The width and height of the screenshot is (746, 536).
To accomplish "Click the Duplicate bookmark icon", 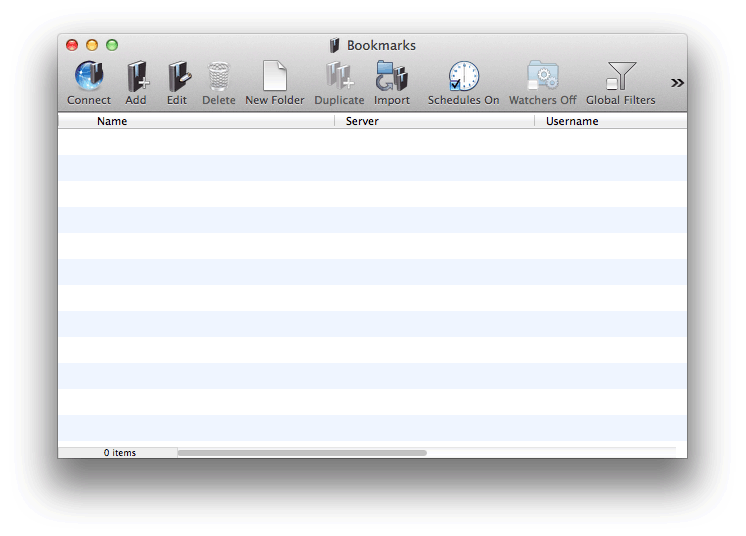I will (x=339, y=77).
